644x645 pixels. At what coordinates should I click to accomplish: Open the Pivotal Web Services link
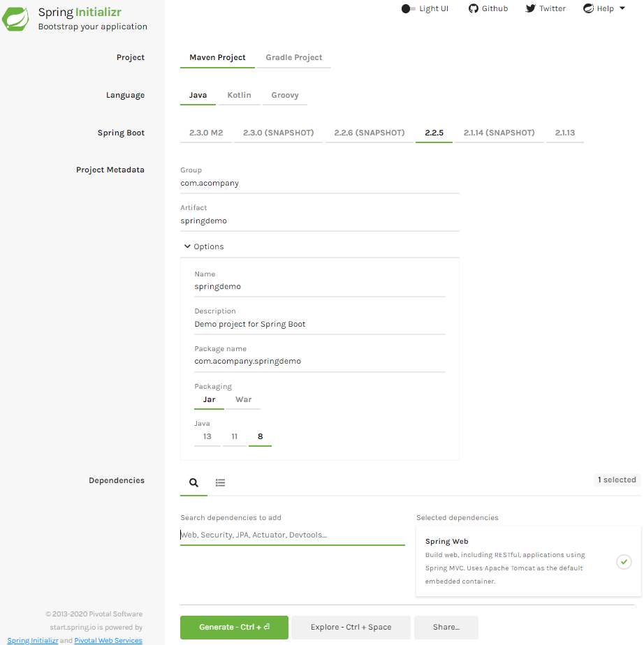(x=108, y=641)
